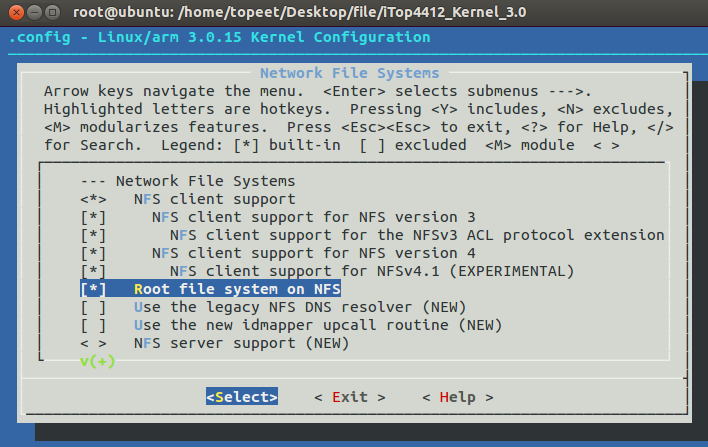Screen dimensions: 708x447
Task: Click the Exit button
Action: tap(350, 397)
